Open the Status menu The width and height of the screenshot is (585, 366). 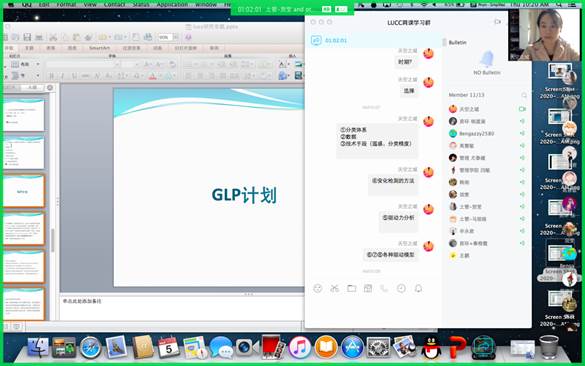141,4
